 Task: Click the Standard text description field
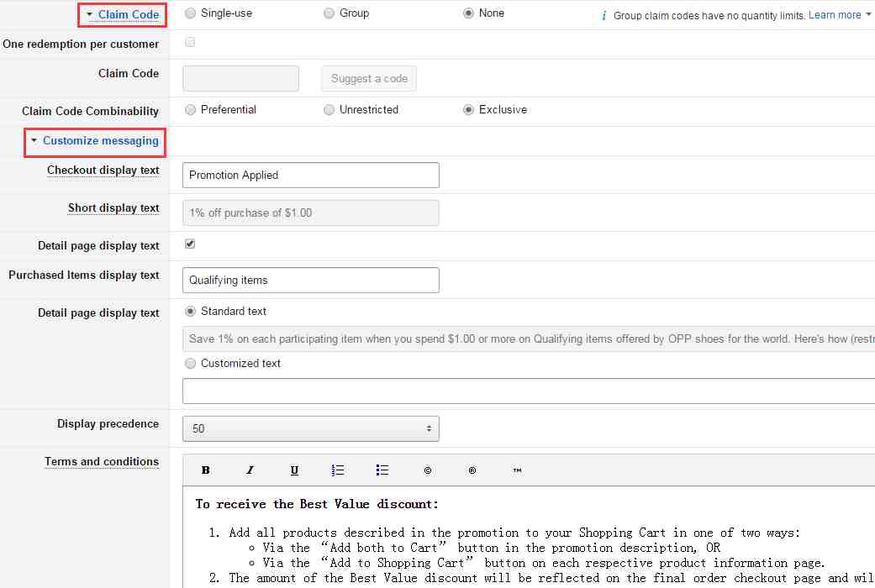(x=529, y=339)
